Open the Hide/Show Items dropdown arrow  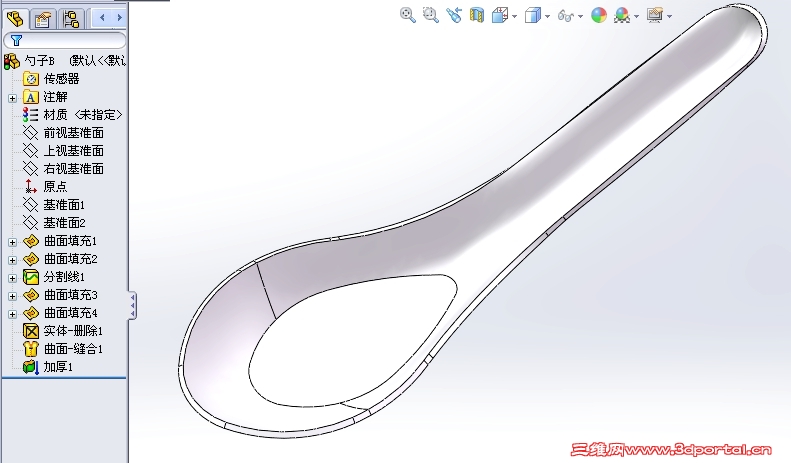coord(581,17)
